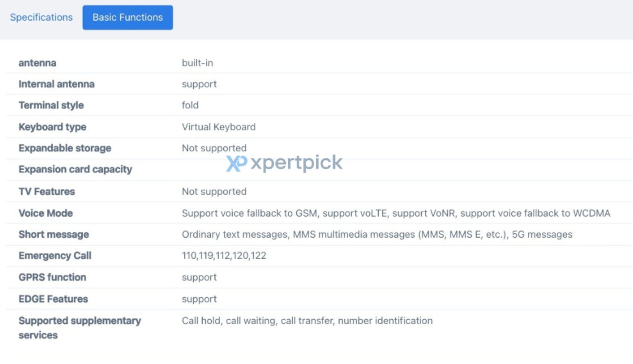Click the Short message label
This screenshot has width=633, height=364.
[54, 234]
